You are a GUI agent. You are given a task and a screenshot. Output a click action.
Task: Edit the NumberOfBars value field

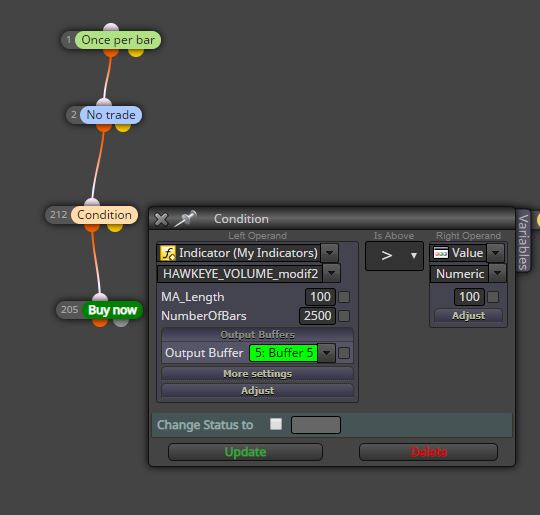coord(318,316)
